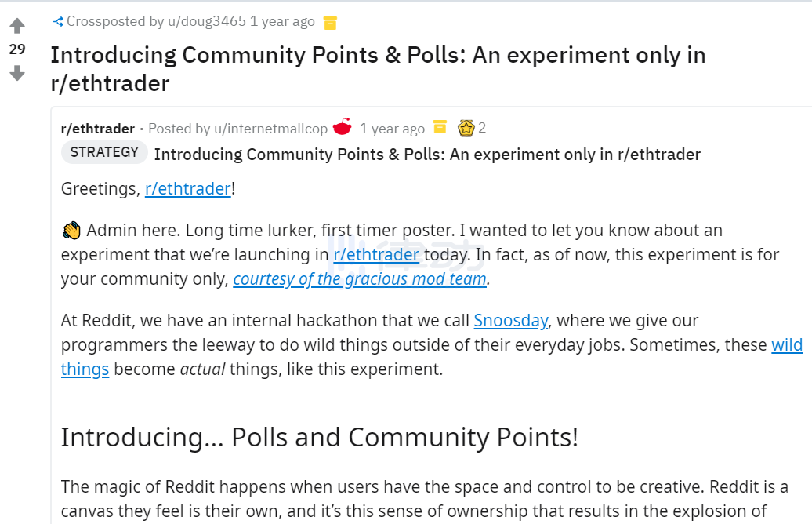This screenshot has width=812, height=524.
Task: Click the waving hand emoji
Action: coord(71,231)
